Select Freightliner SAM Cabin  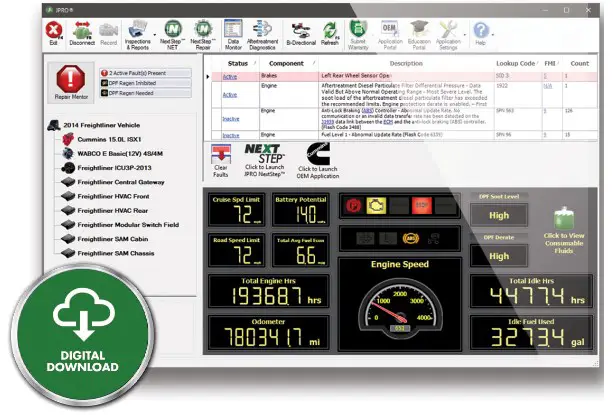(113, 239)
